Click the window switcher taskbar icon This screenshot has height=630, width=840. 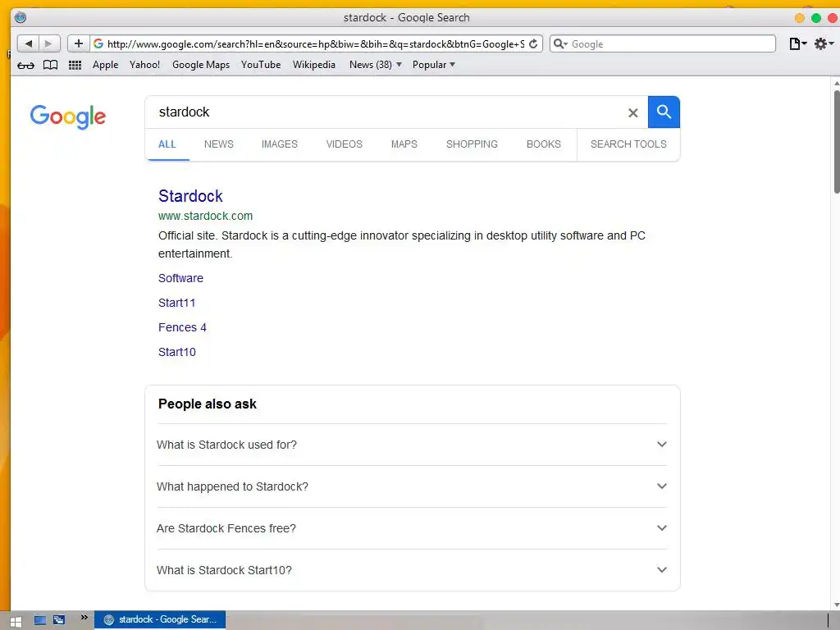(x=59, y=620)
